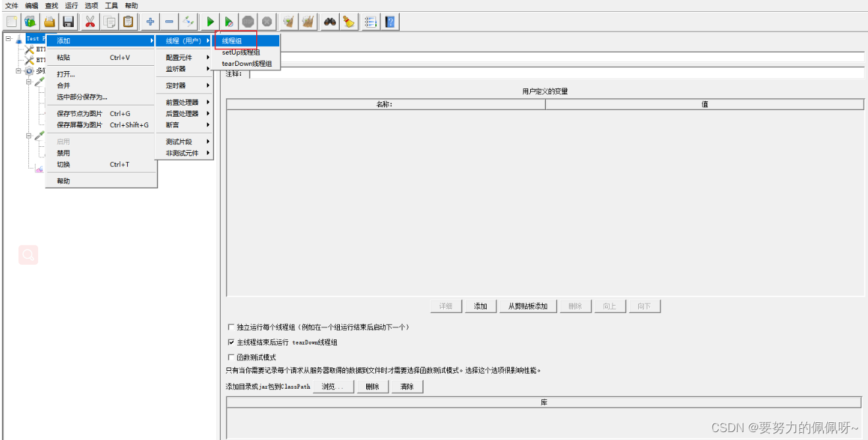Select 打开... in the context menu
The width and height of the screenshot is (868, 440).
pyautogui.click(x=101, y=74)
